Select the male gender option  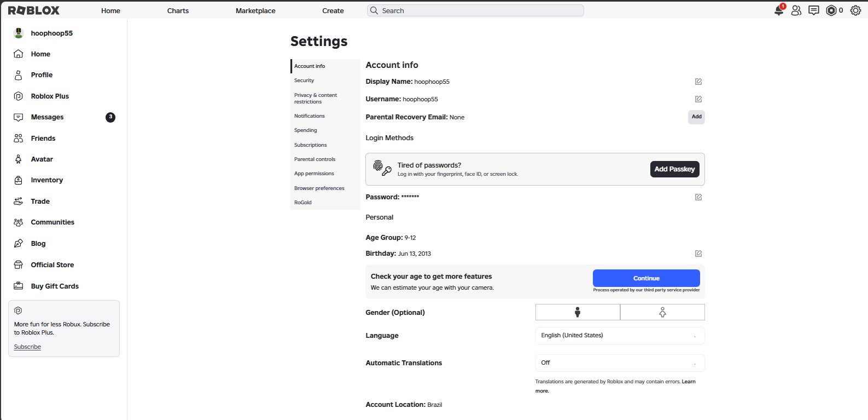578,312
